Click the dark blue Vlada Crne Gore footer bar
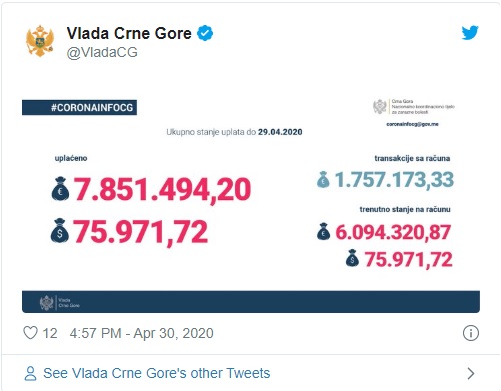Image resolution: width=501 pixels, height=391 pixels. [251, 302]
